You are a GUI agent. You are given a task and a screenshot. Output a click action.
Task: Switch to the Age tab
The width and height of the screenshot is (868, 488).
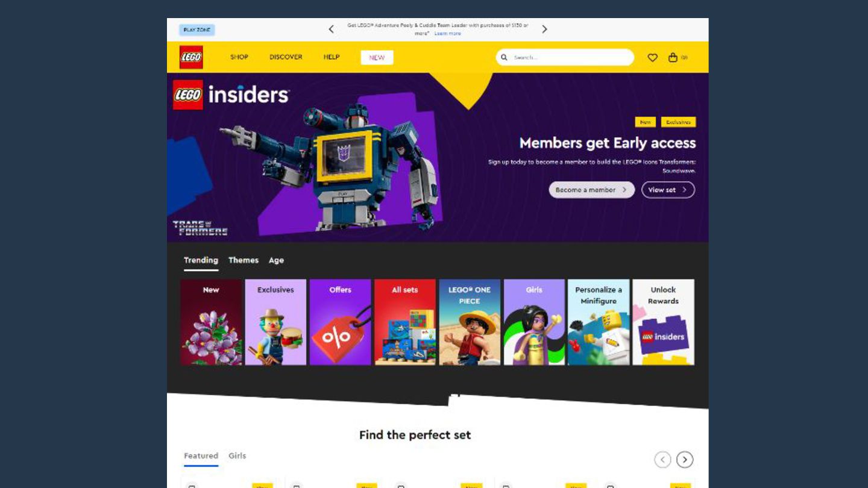[x=276, y=260]
